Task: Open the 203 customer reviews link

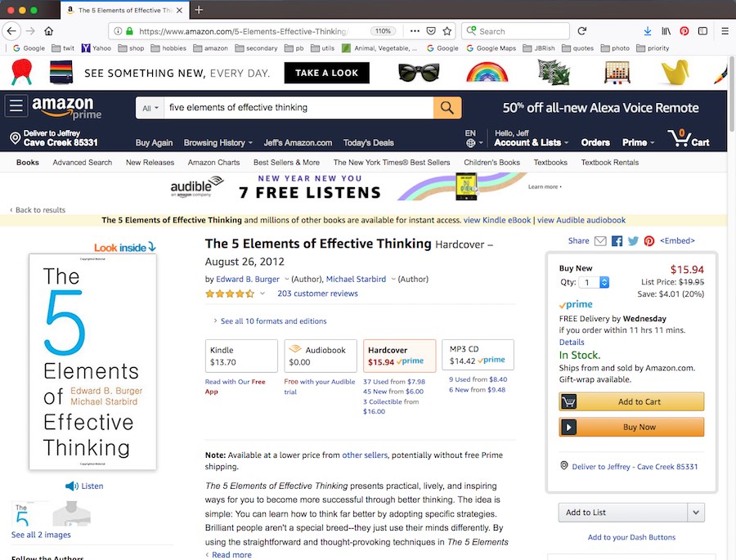Action: tap(317, 293)
